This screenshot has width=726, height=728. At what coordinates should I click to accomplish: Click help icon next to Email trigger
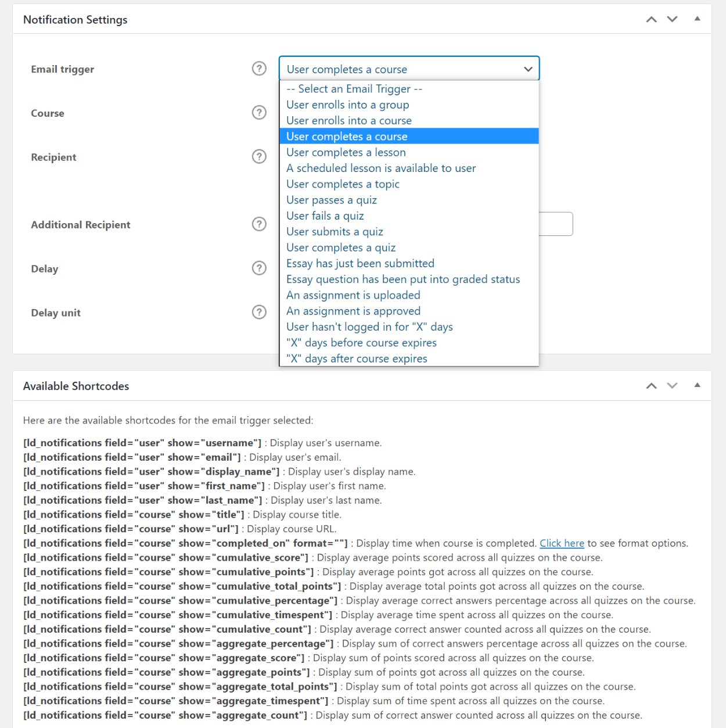[x=259, y=69]
